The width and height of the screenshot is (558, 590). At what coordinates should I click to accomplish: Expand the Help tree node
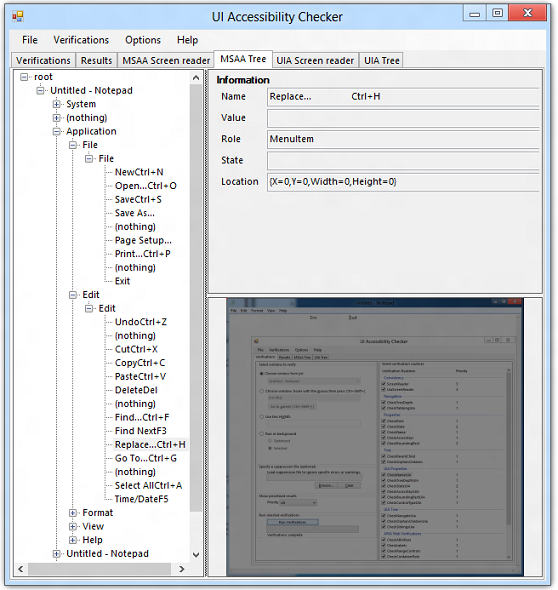(73, 540)
